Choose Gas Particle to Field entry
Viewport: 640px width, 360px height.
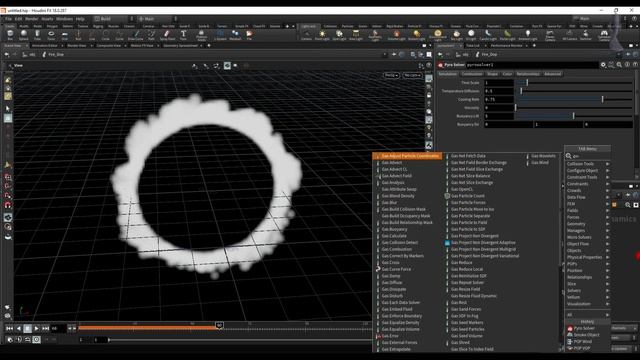click(x=469, y=222)
